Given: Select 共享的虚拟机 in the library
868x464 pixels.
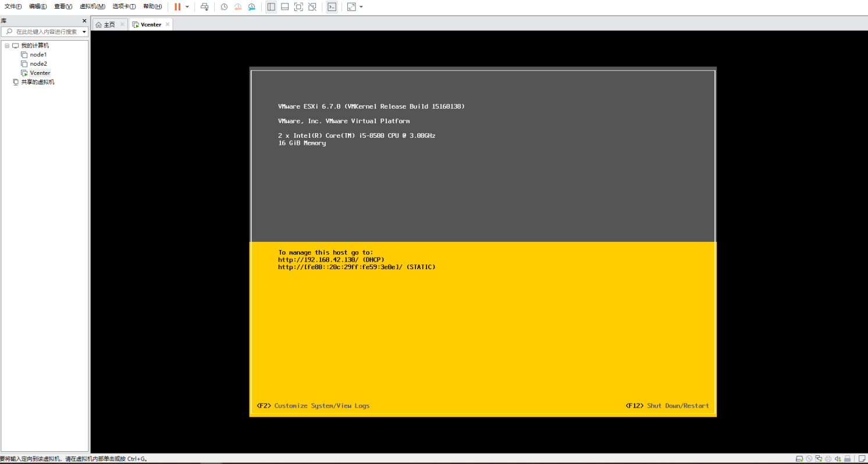Looking at the screenshot, I should [37, 82].
